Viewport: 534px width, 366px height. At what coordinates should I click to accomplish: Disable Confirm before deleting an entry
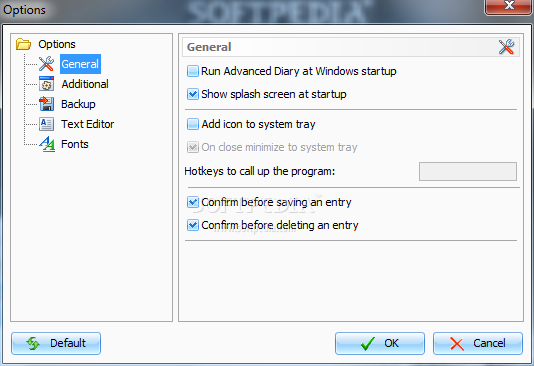[193, 225]
